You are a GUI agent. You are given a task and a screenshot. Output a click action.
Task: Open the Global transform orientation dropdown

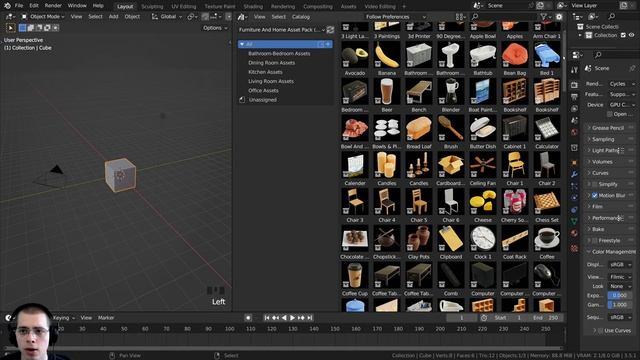click(x=167, y=17)
